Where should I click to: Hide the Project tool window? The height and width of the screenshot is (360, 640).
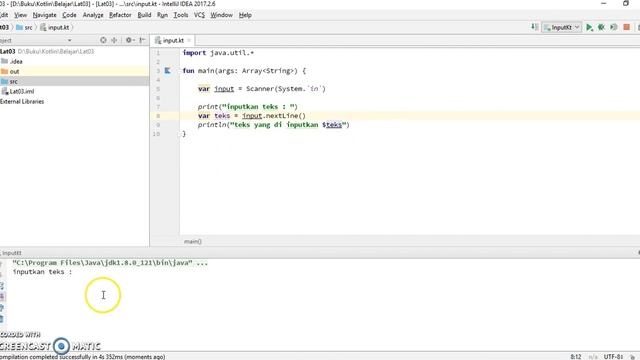pyautogui.click(x=142, y=40)
